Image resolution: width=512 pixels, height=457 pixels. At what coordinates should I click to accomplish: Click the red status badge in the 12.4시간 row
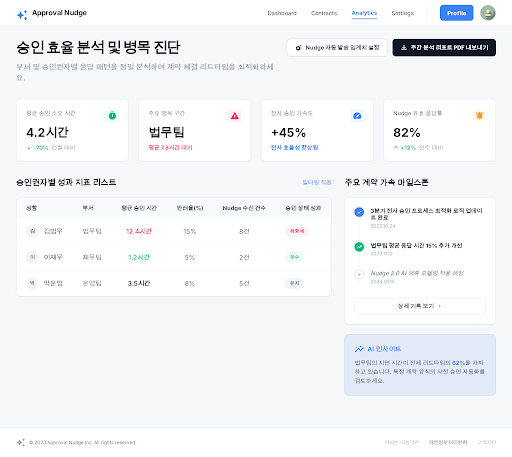tap(296, 231)
